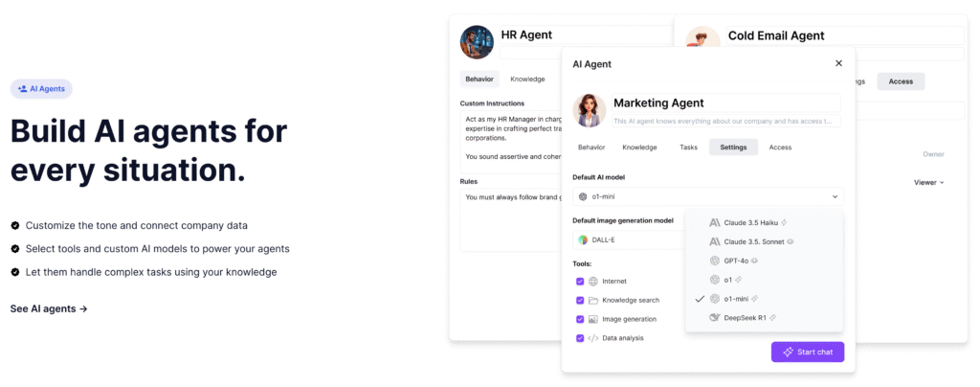This screenshot has width=980, height=387.
Task: Choose Claude 3.5 Haiku from model list
Action: (764, 222)
